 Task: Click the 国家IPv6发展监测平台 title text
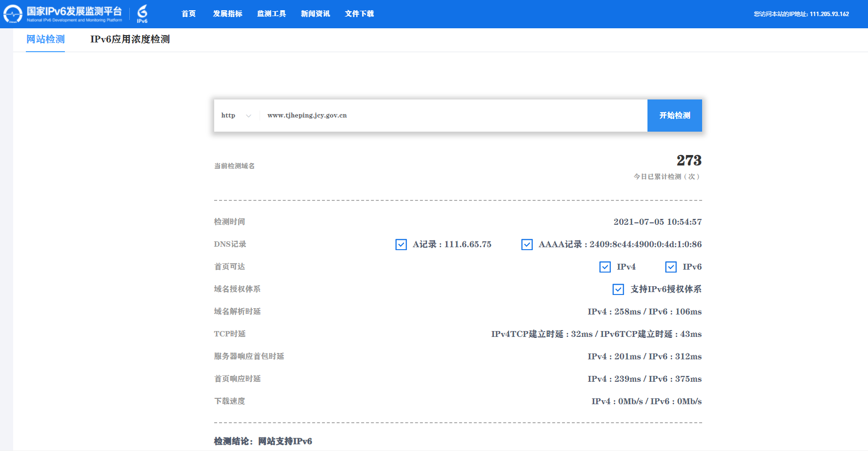[x=74, y=11]
